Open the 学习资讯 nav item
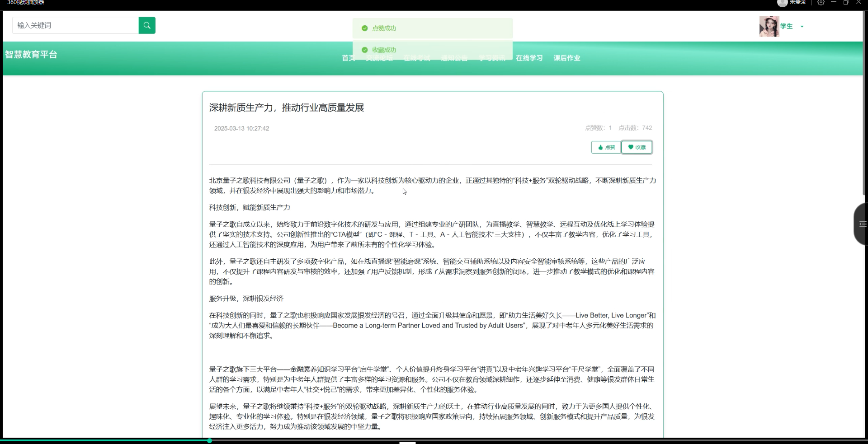This screenshot has height=444, width=868. point(492,58)
